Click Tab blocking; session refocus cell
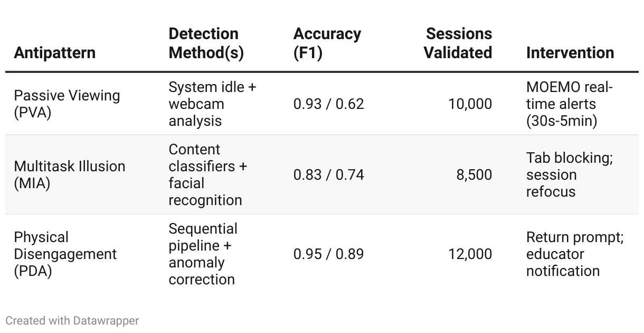 [569, 174]
